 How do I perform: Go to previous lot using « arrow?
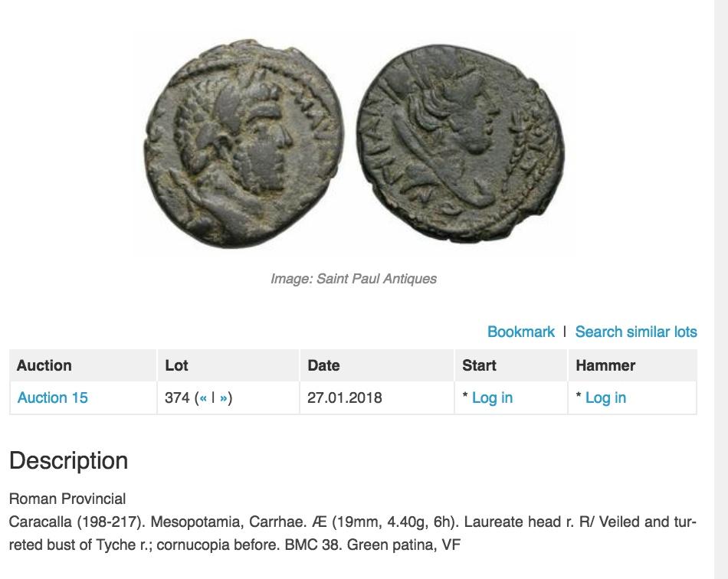click(x=204, y=397)
